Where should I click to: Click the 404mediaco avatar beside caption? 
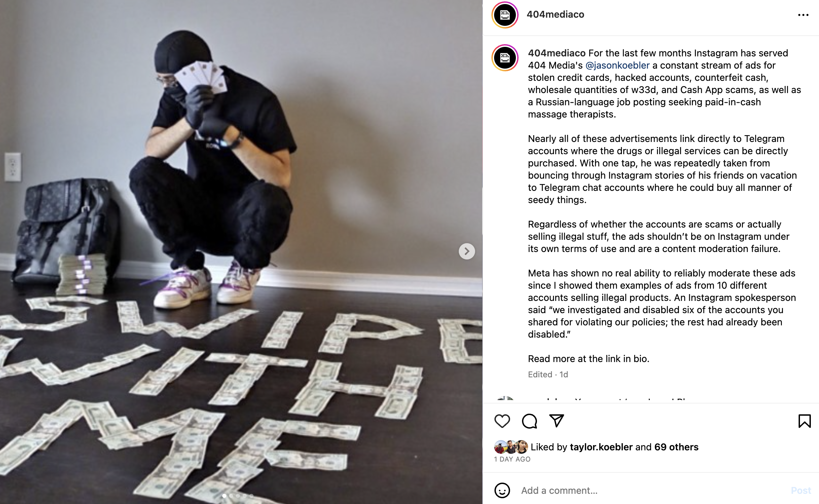coord(505,58)
